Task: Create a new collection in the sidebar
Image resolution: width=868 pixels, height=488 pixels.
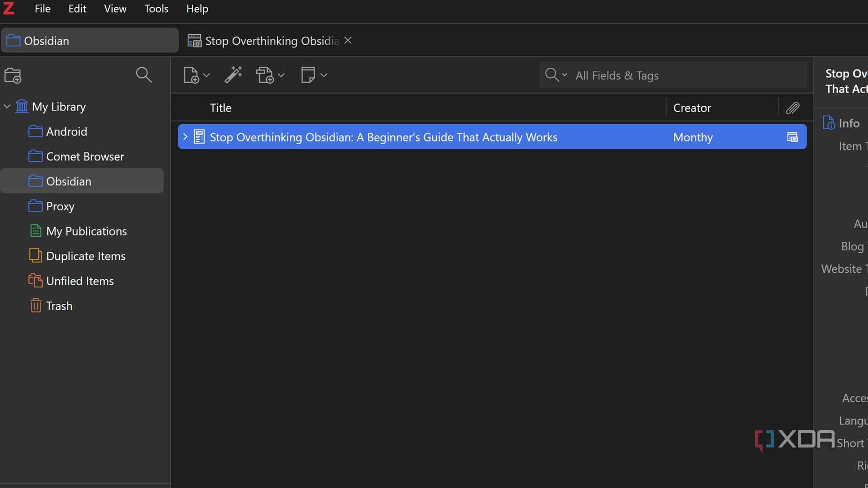Action: click(13, 75)
